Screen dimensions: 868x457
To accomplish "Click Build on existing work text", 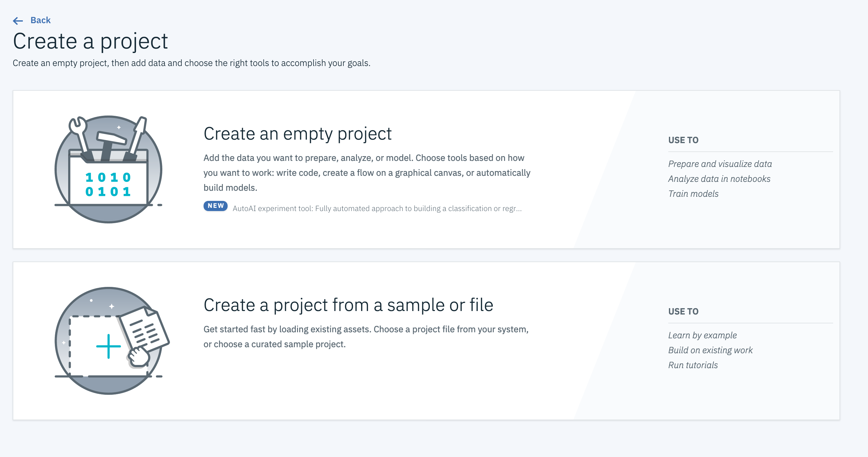I will pos(710,350).
